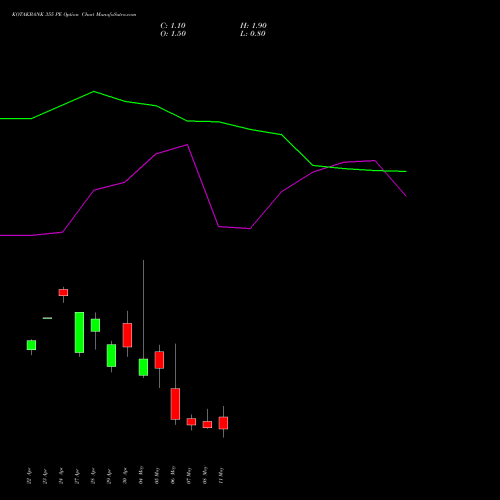The height and width of the screenshot is (500, 500).
Task: Select the low value L: 0.80
Action: click(253, 34)
